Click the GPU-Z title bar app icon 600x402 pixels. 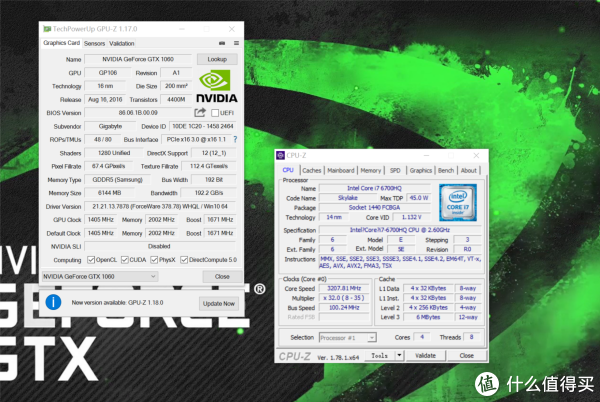[x=47, y=29]
